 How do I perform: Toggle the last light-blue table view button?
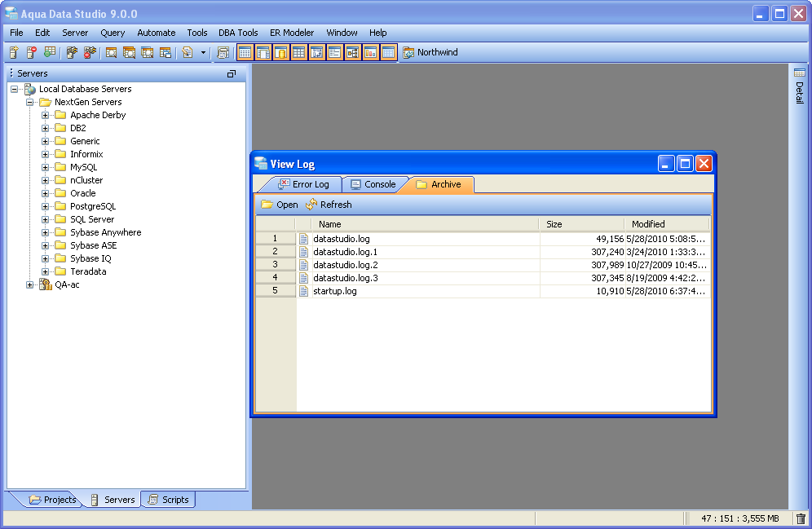(x=388, y=52)
